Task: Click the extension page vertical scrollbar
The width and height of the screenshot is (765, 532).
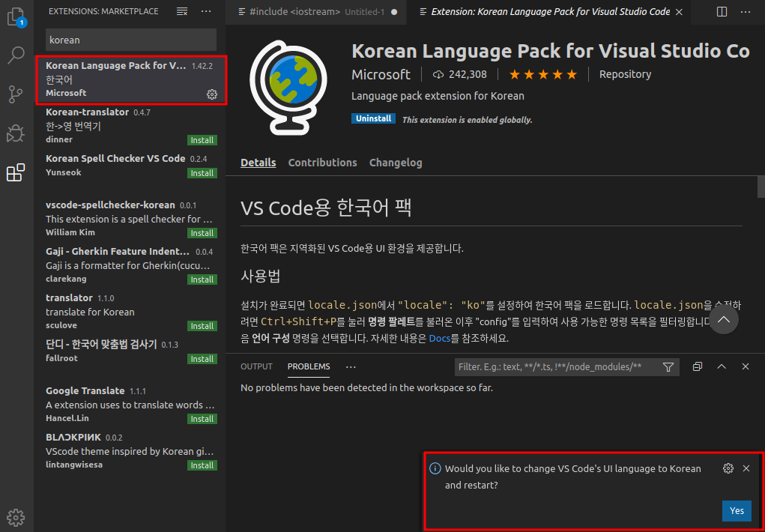Action: coord(761,188)
